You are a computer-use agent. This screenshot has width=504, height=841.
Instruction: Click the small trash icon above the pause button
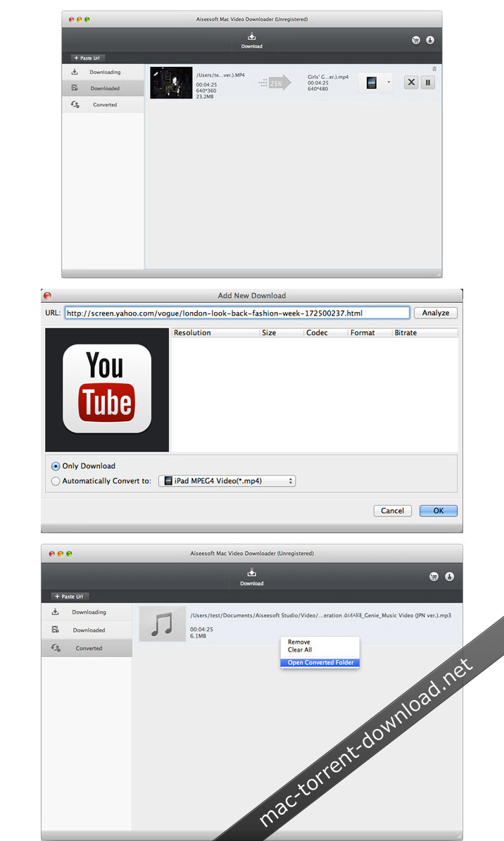coord(434,68)
